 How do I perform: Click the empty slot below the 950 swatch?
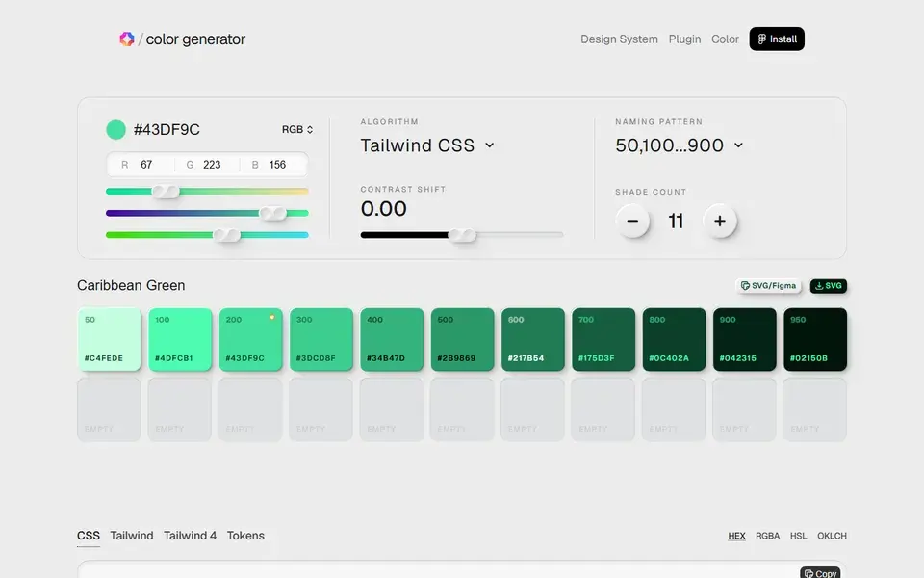pos(815,410)
